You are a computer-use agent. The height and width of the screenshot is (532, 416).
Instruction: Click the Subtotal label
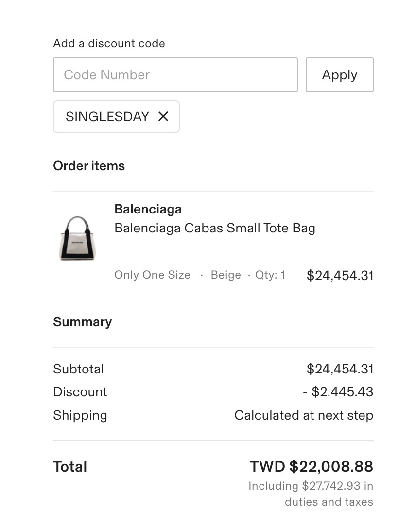[x=78, y=369]
